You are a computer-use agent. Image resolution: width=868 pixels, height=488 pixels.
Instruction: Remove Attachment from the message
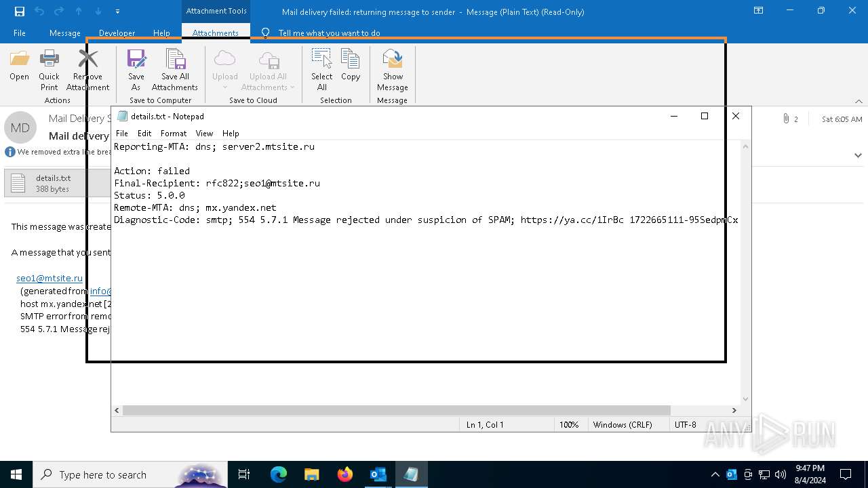tap(87, 70)
